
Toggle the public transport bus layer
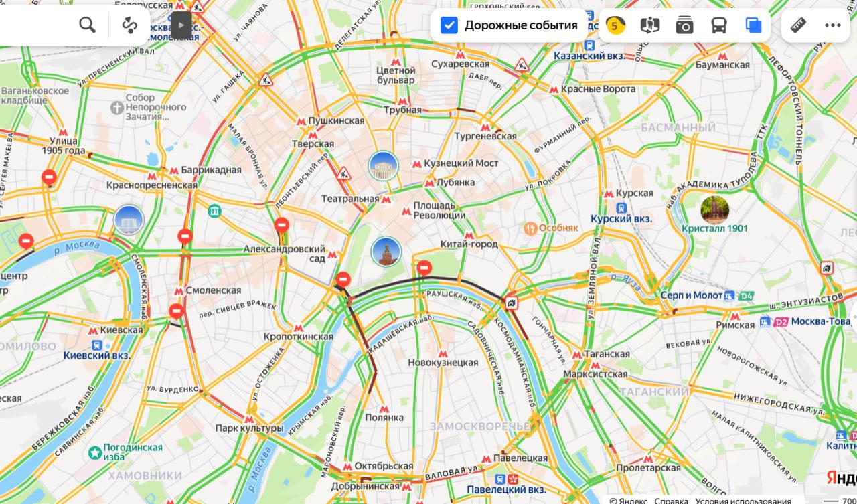(x=719, y=25)
